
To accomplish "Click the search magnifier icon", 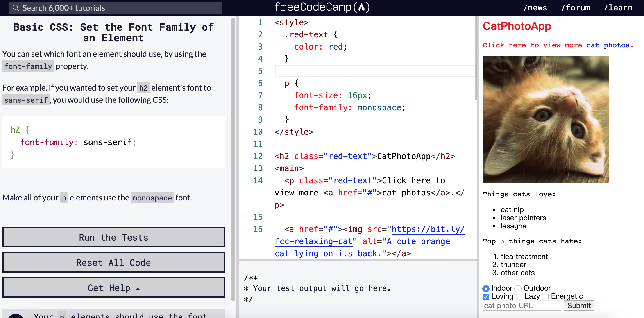I will point(16,8).
